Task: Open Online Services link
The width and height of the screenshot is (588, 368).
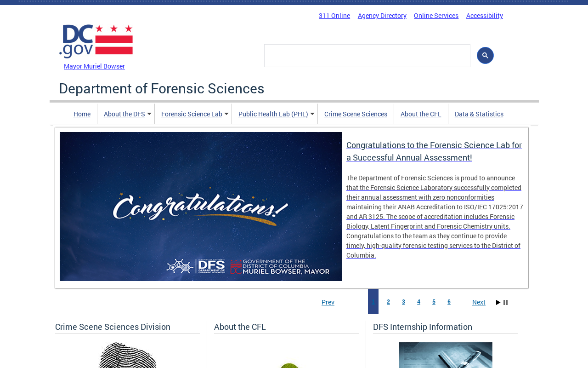Action: (x=436, y=16)
